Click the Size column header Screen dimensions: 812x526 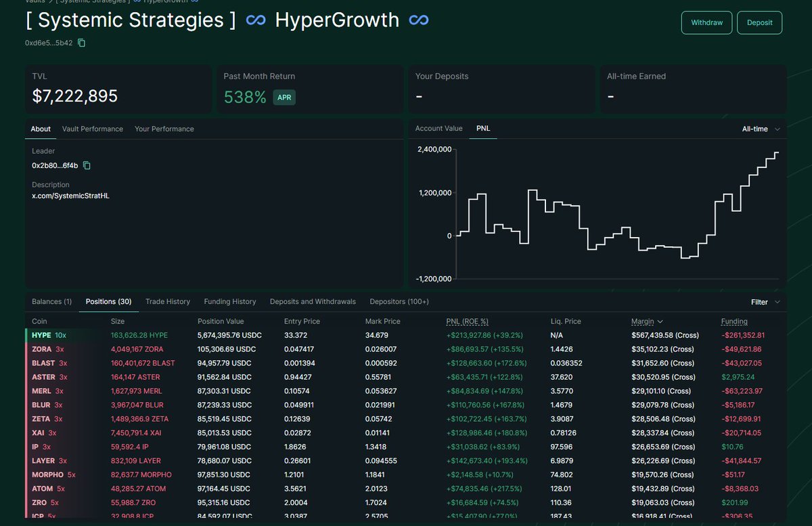pyautogui.click(x=118, y=322)
